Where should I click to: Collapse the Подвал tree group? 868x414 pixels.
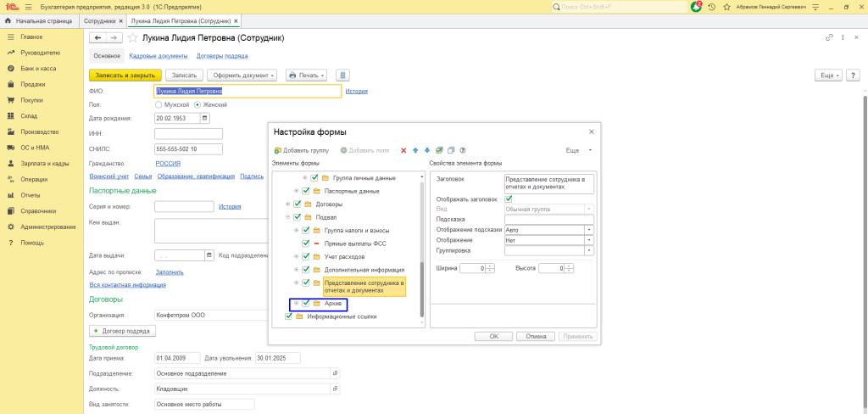pos(287,217)
